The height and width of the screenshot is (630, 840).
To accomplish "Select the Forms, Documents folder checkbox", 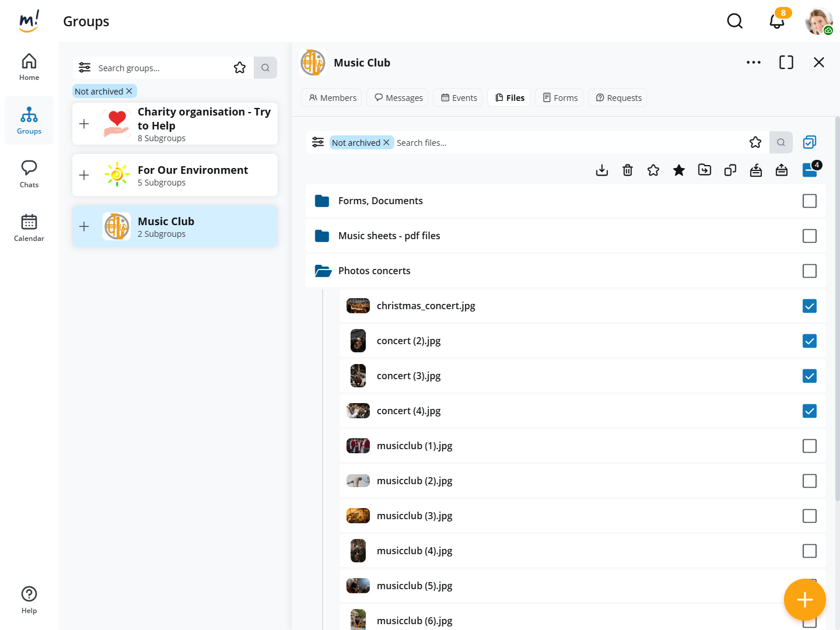I will pos(810,201).
